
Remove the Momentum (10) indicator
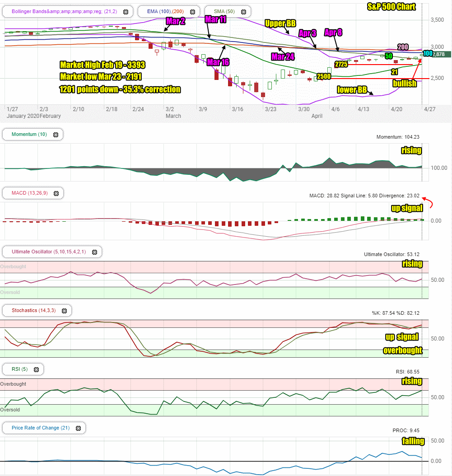coord(56,134)
